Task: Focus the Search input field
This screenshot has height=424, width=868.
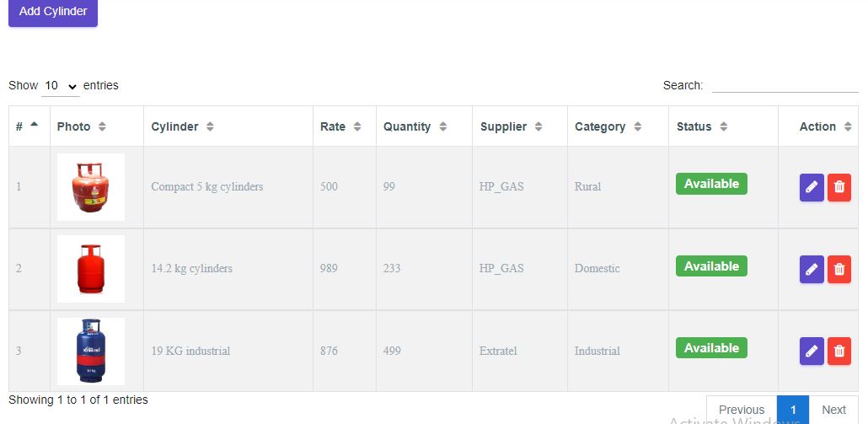Action: [785, 85]
